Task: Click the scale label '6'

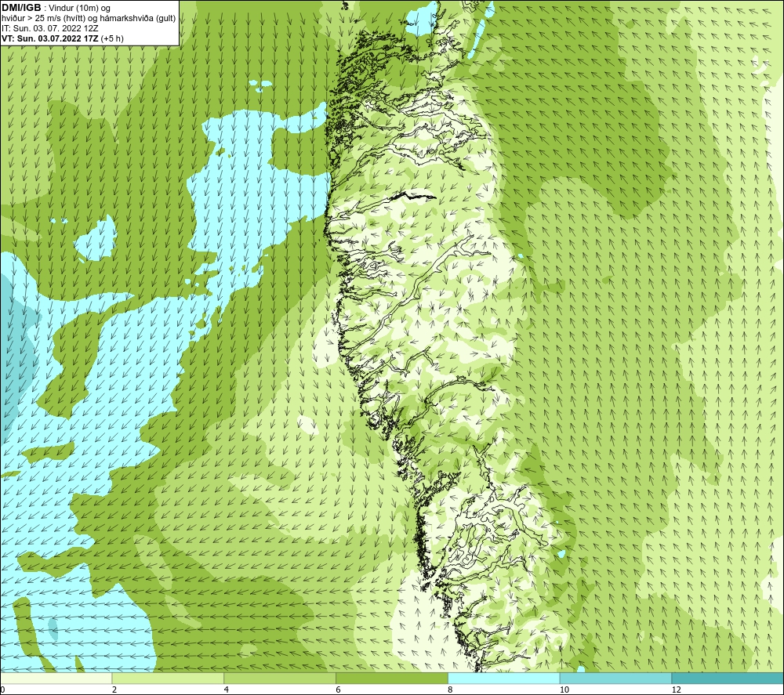Action: (339, 690)
